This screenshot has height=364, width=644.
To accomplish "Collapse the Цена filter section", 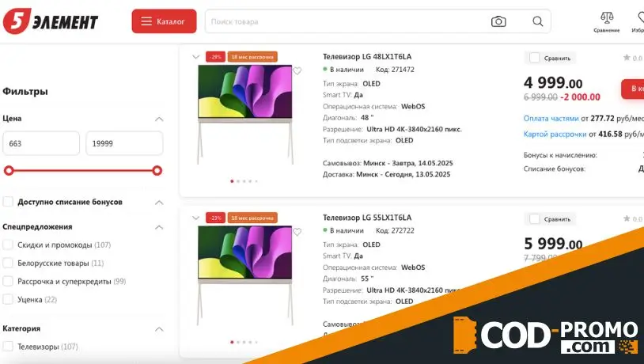I will click(x=159, y=119).
